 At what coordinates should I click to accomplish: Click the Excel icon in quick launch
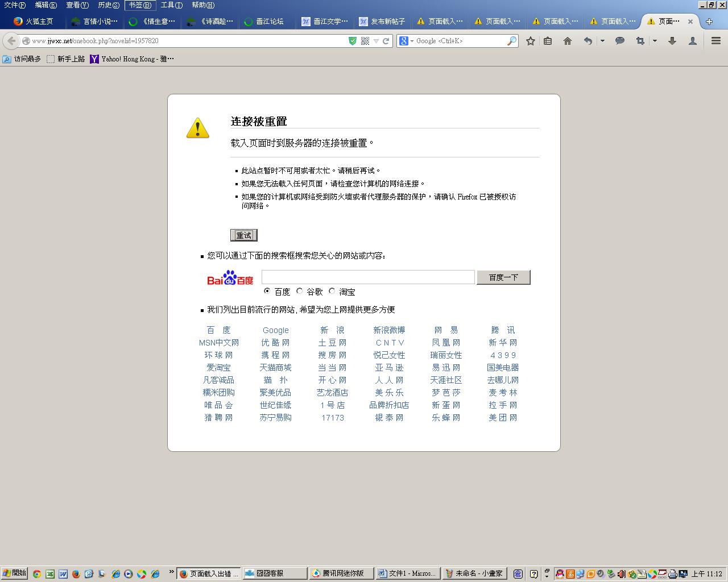click(49, 574)
